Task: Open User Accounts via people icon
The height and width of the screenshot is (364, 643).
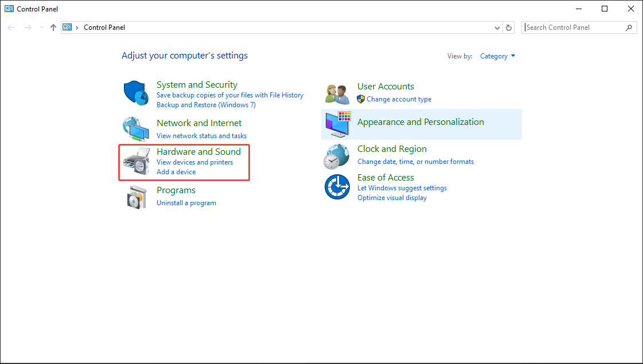Action: (x=337, y=93)
